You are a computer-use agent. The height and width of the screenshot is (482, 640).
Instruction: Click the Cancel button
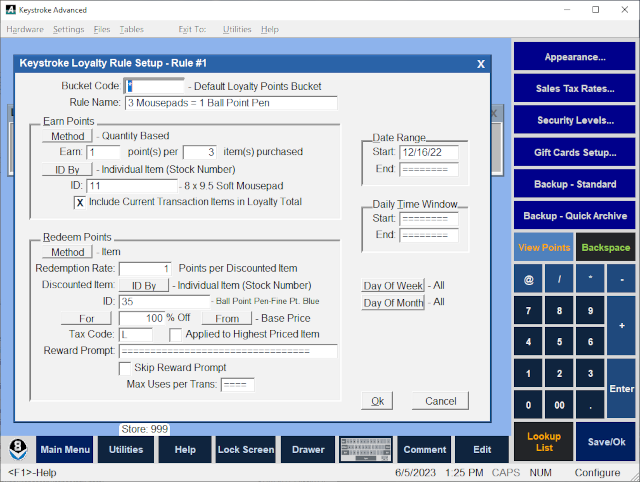pyautogui.click(x=440, y=401)
